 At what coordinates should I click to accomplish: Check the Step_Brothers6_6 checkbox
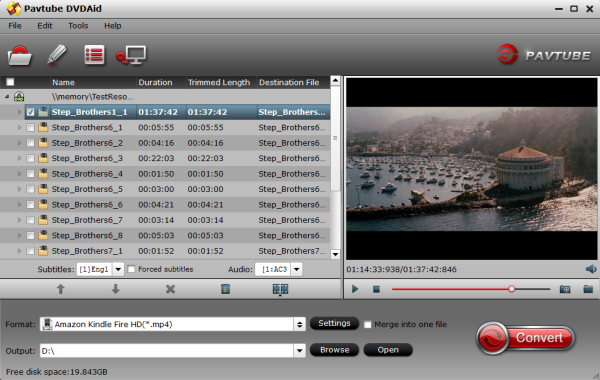30,205
